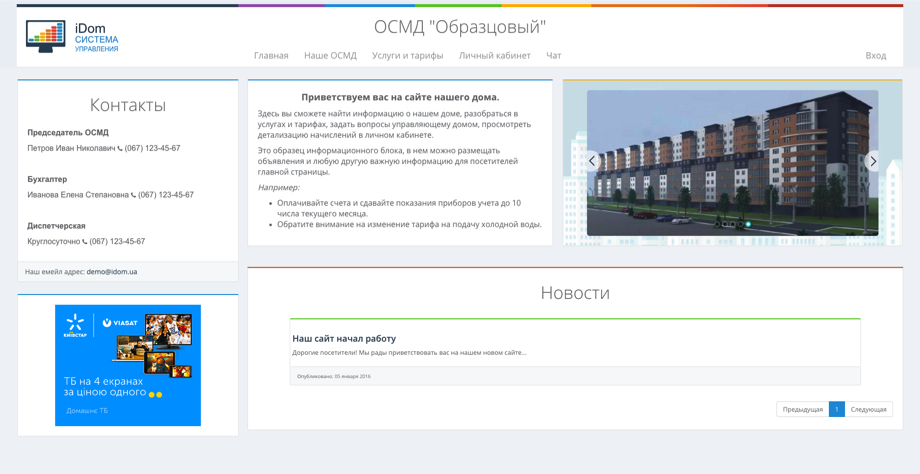Open Наше ОСМД menu item
This screenshot has width=920, height=474.
pyautogui.click(x=330, y=56)
